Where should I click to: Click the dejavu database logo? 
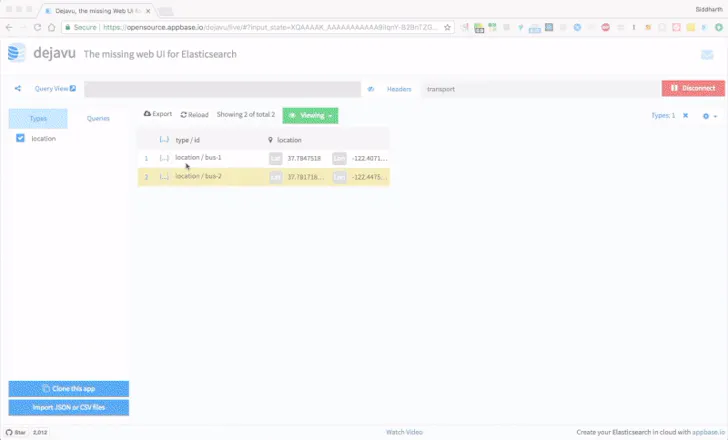[16, 52]
